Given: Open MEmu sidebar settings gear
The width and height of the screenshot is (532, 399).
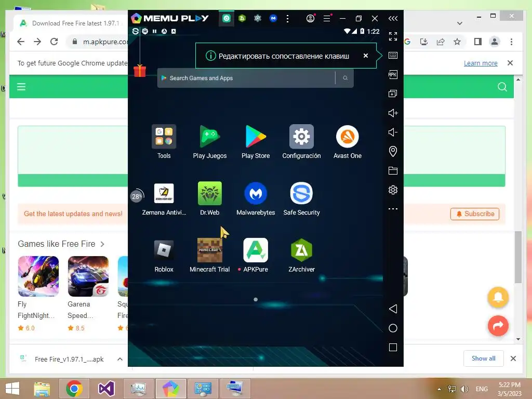Looking at the screenshot, I should click(x=393, y=190).
